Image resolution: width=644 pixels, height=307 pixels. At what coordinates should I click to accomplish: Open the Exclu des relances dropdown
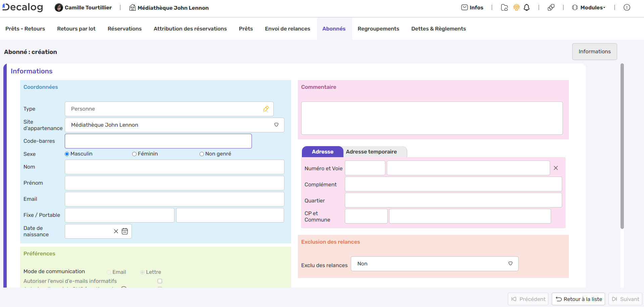(x=511, y=264)
